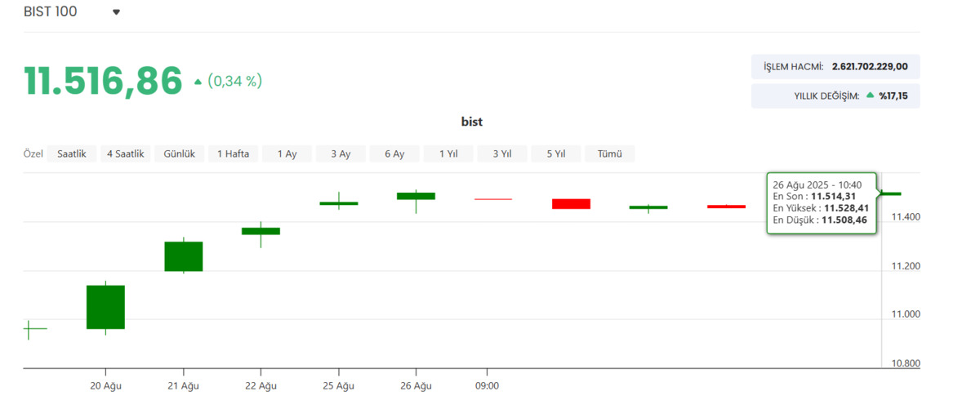
Task: Click the İşlem Hacmi volume box
Action: click(835, 67)
